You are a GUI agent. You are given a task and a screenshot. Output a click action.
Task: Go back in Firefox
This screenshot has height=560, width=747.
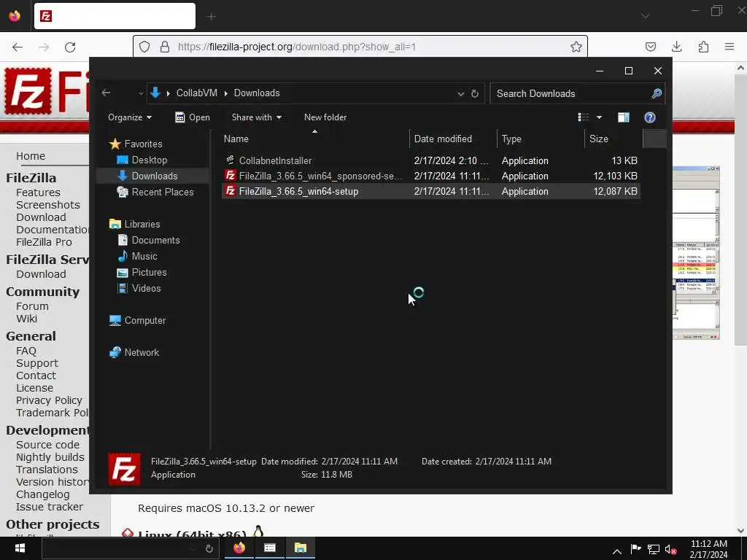click(18, 47)
